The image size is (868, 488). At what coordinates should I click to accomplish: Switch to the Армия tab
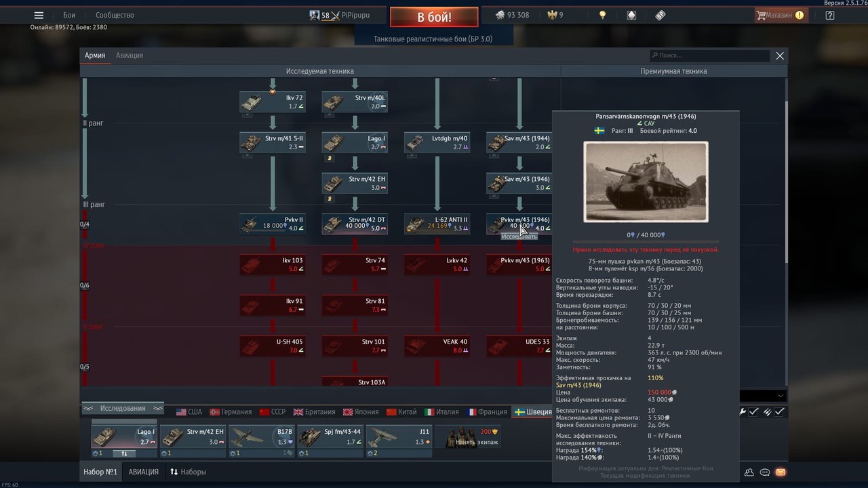95,56
